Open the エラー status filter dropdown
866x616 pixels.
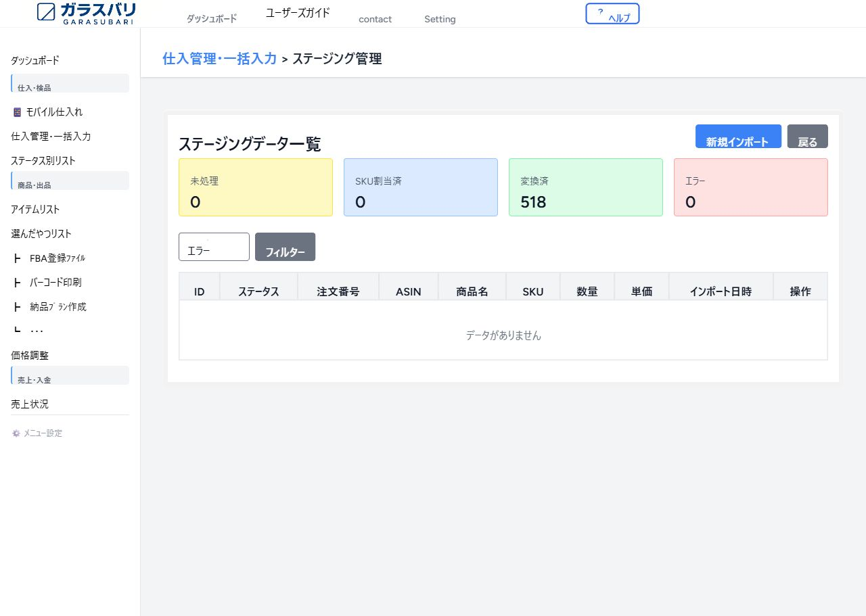(x=214, y=247)
